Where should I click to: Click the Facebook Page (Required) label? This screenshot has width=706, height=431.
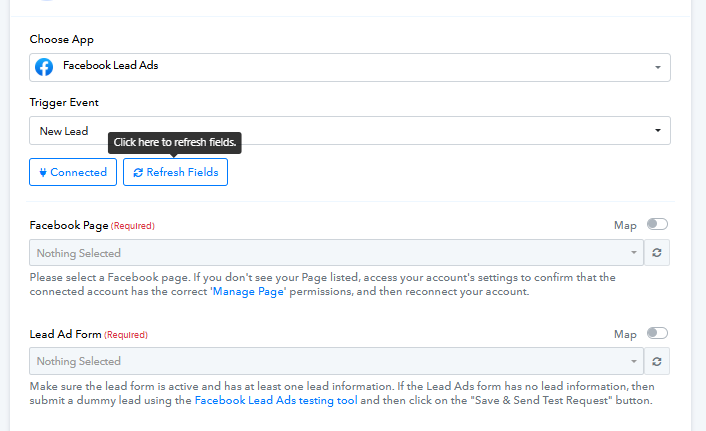coord(92,225)
